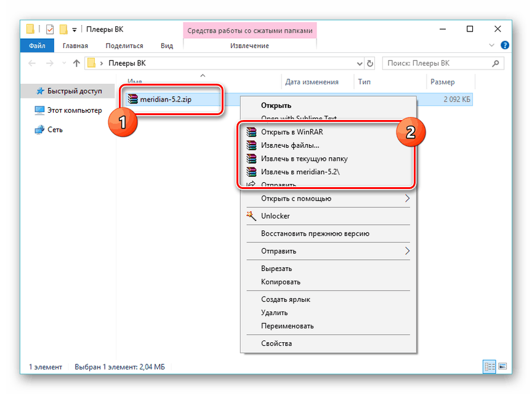The image size is (532, 394).
Task: Open recent locations dropdown arrow
Action: pyautogui.click(x=64, y=63)
